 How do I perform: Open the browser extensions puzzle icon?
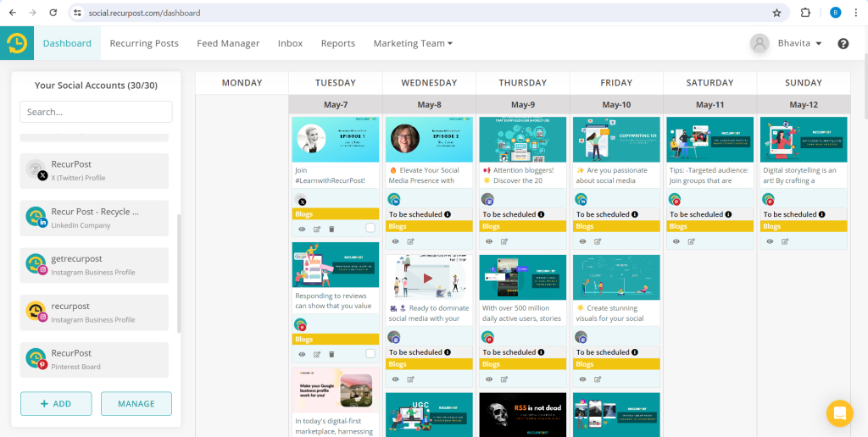point(805,13)
